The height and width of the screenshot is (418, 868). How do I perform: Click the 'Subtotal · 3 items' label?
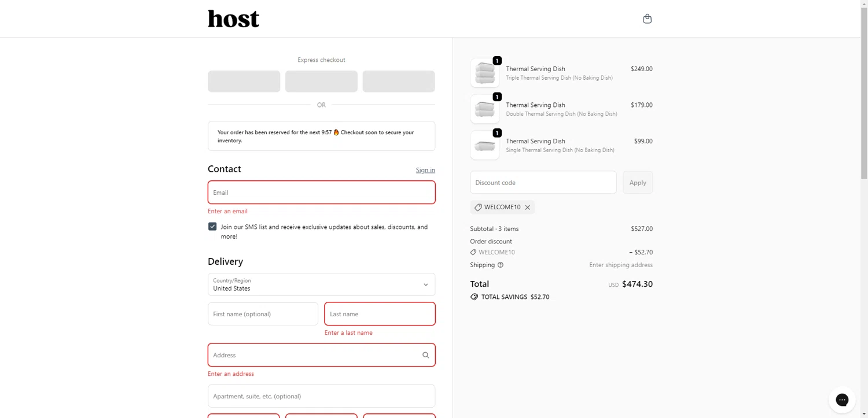pos(494,229)
